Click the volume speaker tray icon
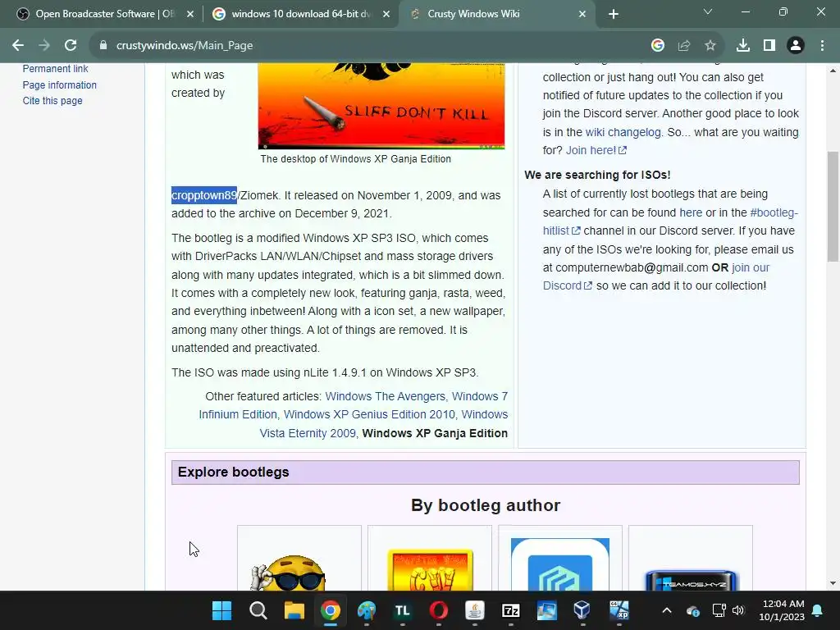 [738, 610]
